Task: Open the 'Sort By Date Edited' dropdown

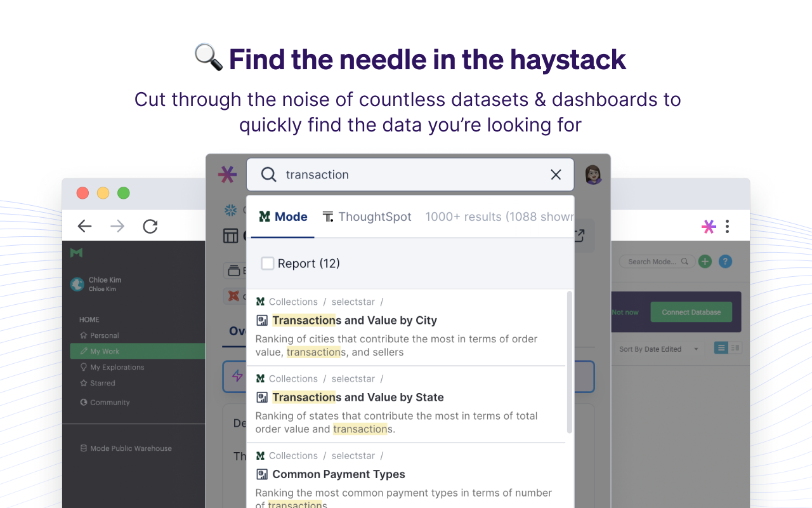Action: pyautogui.click(x=659, y=349)
